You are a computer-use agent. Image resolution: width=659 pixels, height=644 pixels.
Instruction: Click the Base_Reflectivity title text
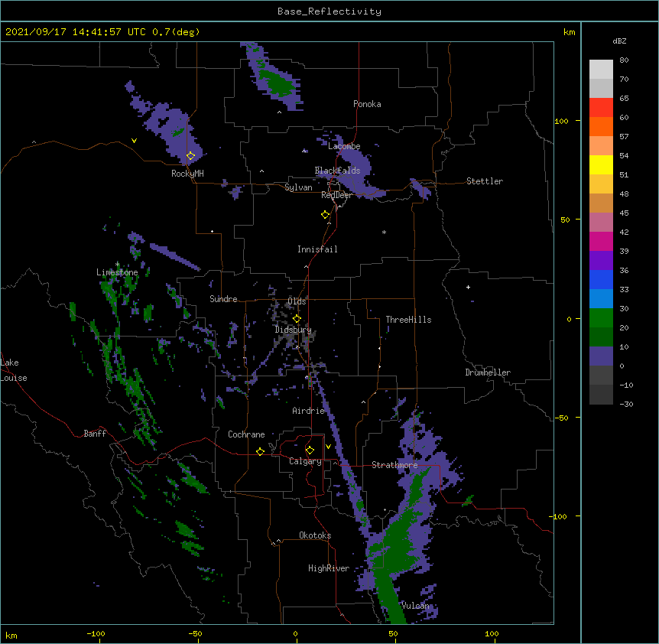click(x=329, y=11)
